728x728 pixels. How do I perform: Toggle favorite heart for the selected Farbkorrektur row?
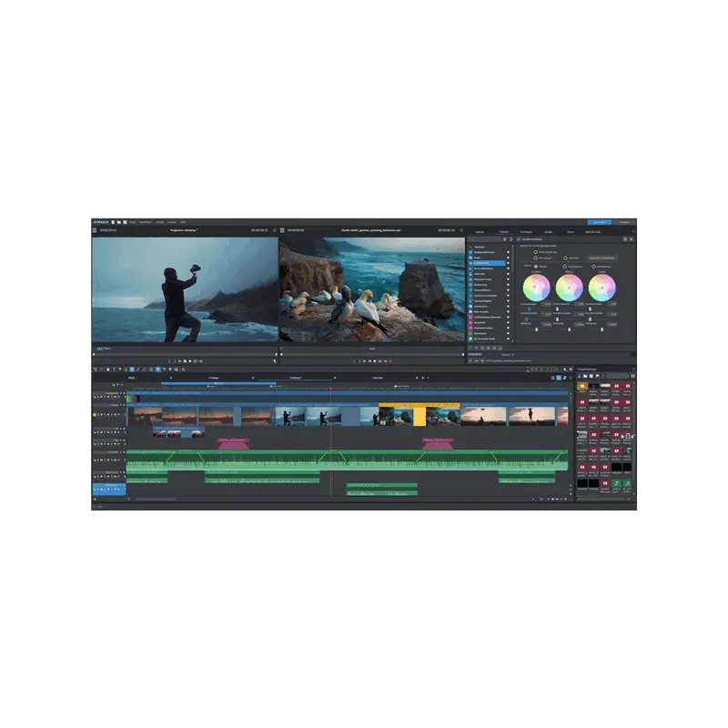[508, 263]
